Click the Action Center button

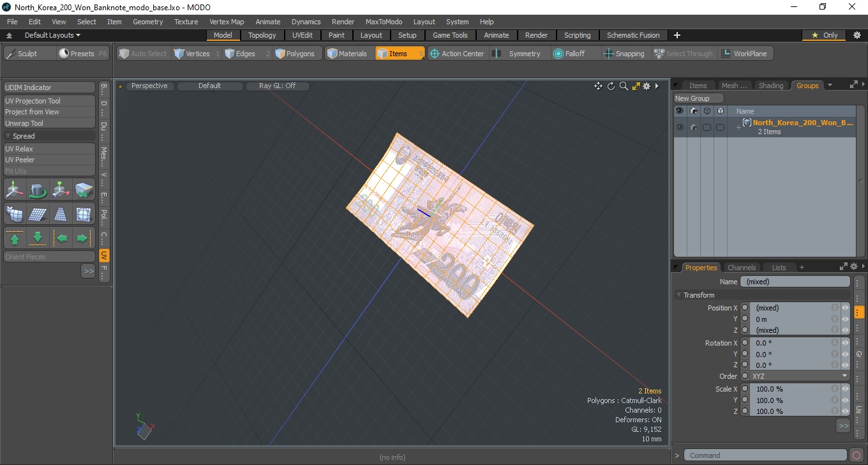(x=456, y=54)
